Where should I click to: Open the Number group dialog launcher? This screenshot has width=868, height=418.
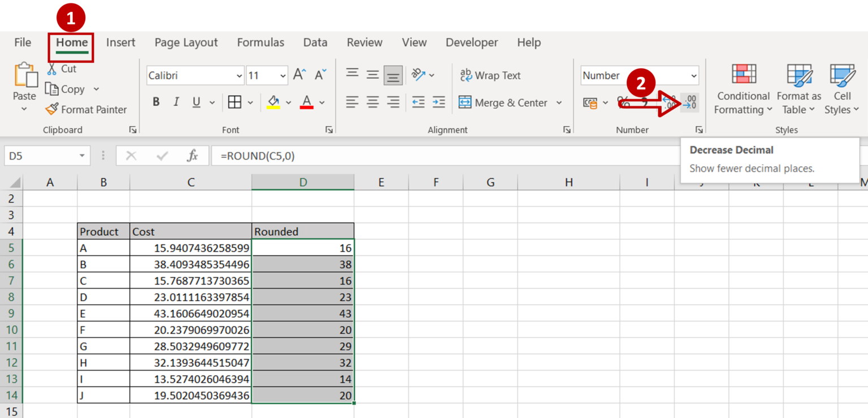click(x=700, y=130)
